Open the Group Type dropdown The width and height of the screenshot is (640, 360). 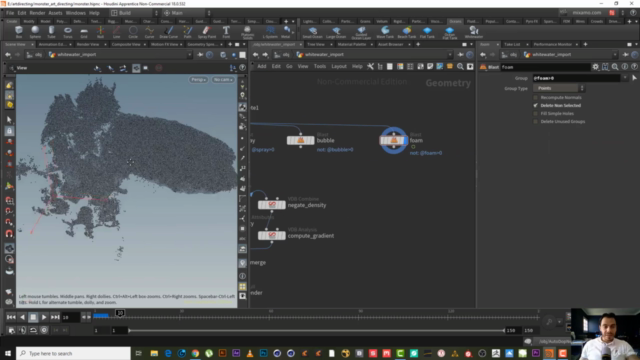coord(559,88)
